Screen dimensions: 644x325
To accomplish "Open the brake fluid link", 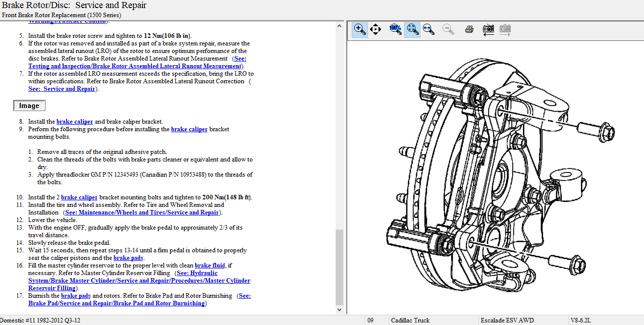I will (x=210, y=265).
